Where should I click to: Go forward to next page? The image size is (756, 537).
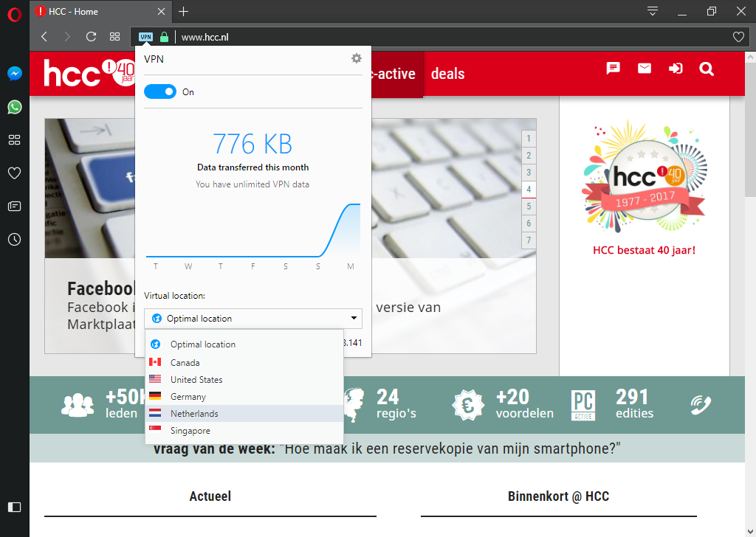(x=67, y=37)
